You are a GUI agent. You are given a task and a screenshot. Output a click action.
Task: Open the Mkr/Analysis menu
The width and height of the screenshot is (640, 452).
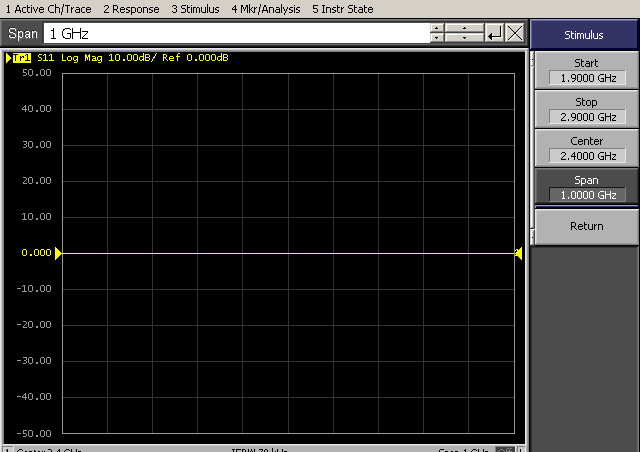266,9
